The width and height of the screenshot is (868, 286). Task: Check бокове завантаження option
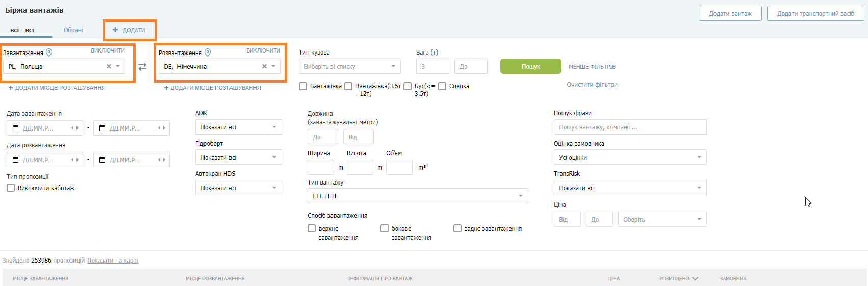pos(385,228)
